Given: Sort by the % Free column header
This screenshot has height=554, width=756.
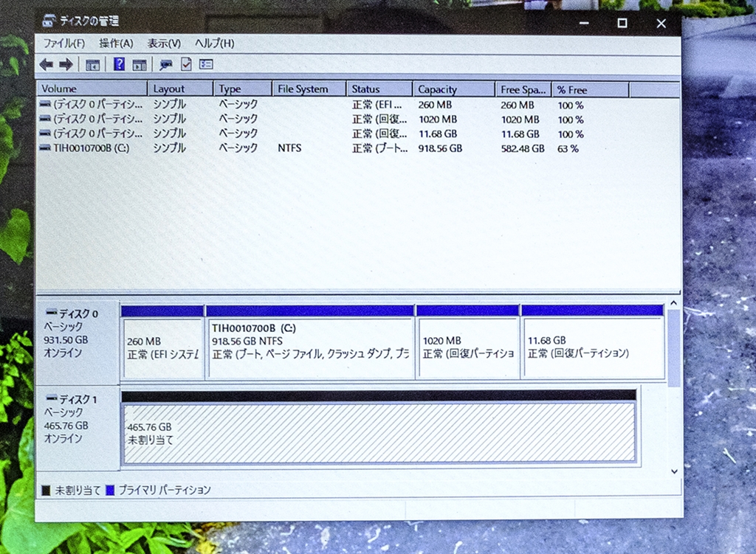Looking at the screenshot, I should [591, 89].
